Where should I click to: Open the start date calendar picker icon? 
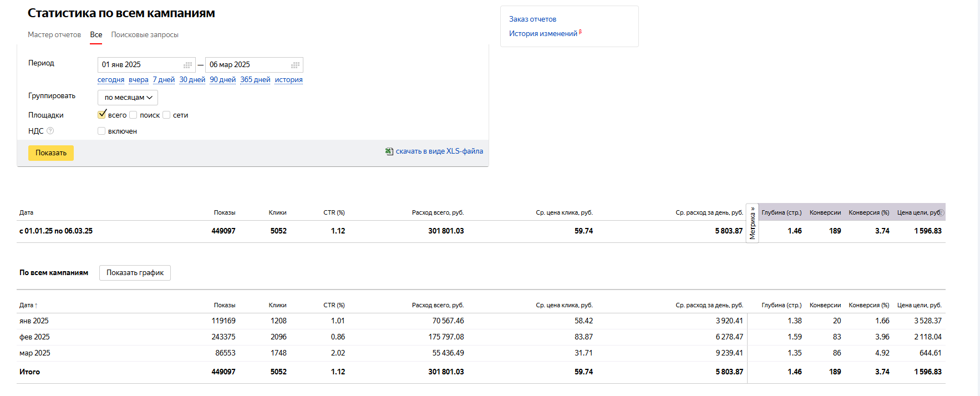click(x=187, y=65)
